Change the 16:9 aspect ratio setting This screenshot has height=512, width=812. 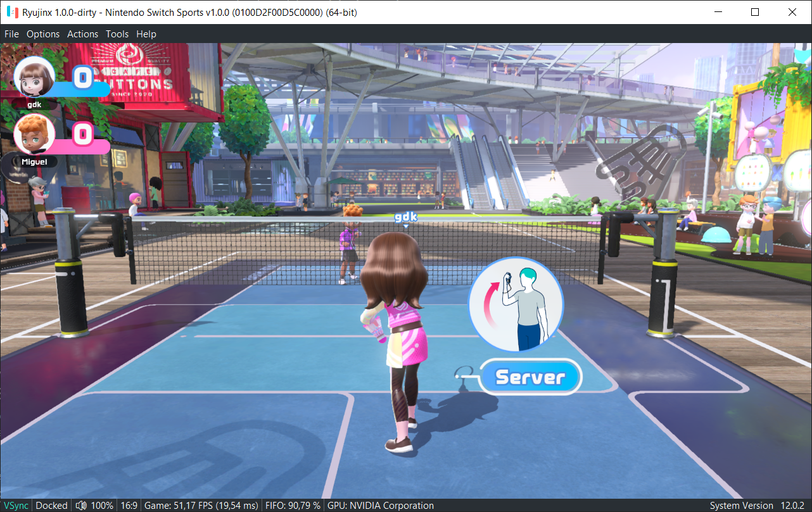pos(129,506)
